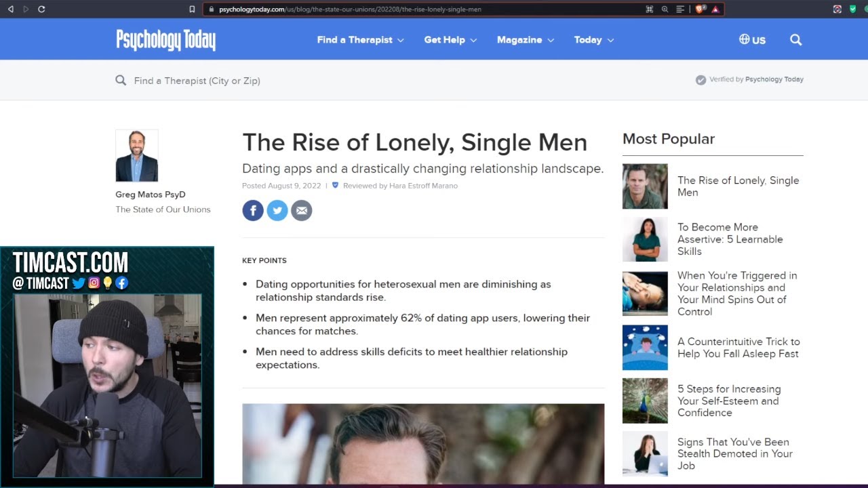This screenshot has width=868, height=488.
Task: Click the article hero image of a man
Action: (423, 444)
